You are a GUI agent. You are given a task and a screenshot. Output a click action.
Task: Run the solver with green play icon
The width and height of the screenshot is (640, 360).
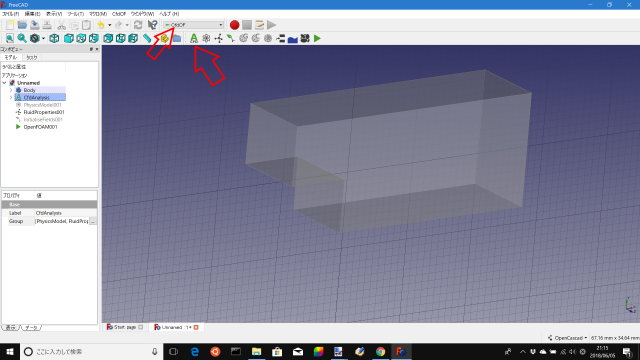point(317,38)
